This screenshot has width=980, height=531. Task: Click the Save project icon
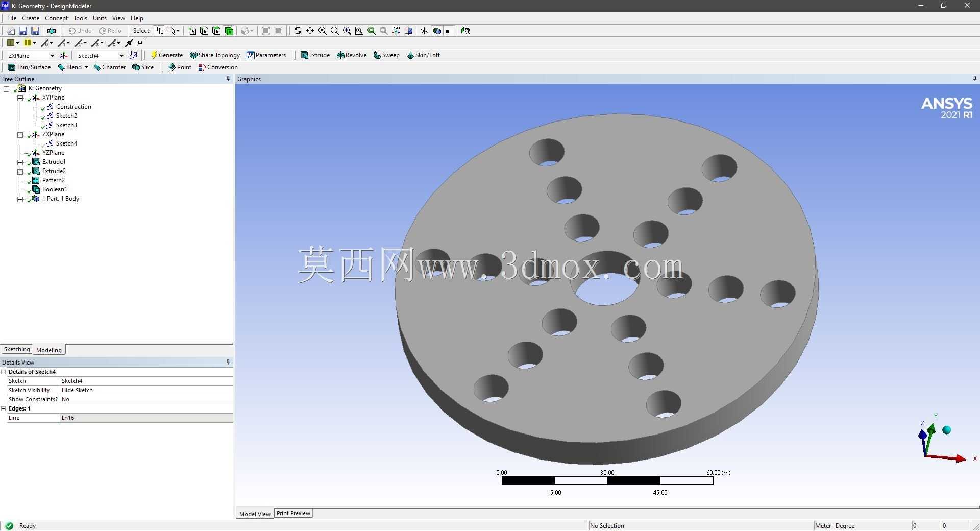point(23,31)
